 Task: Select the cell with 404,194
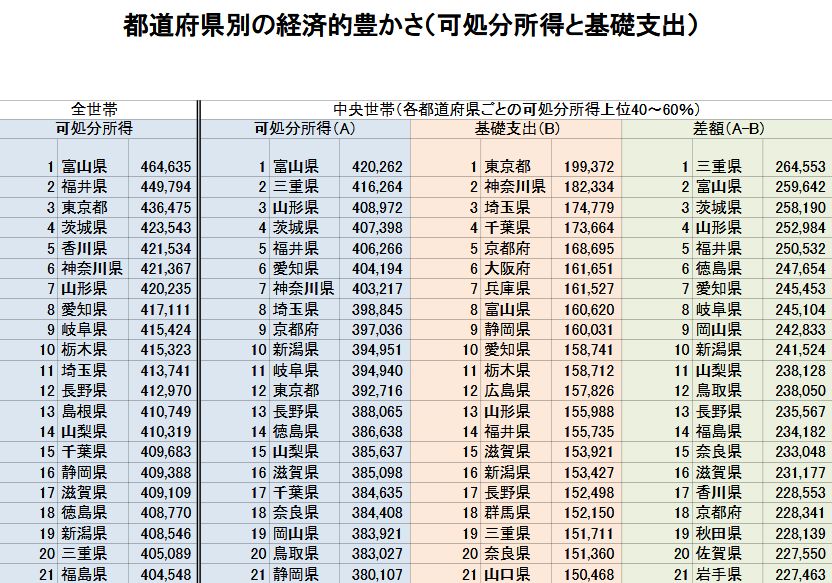pos(377,268)
